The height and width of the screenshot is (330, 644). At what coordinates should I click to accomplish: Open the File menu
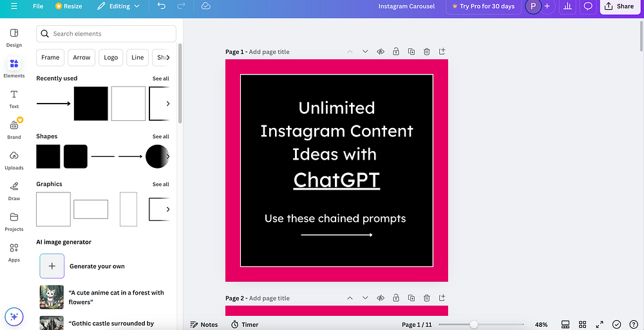click(x=38, y=6)
